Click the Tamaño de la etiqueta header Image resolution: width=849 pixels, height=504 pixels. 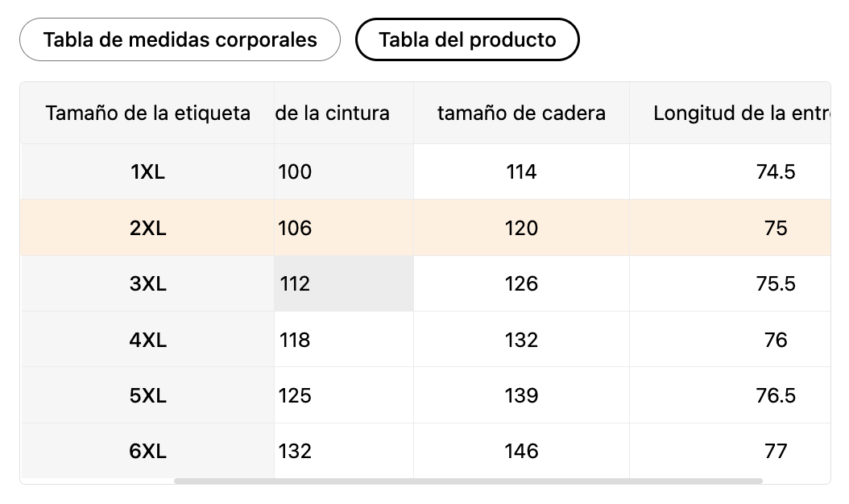point(147,113)
